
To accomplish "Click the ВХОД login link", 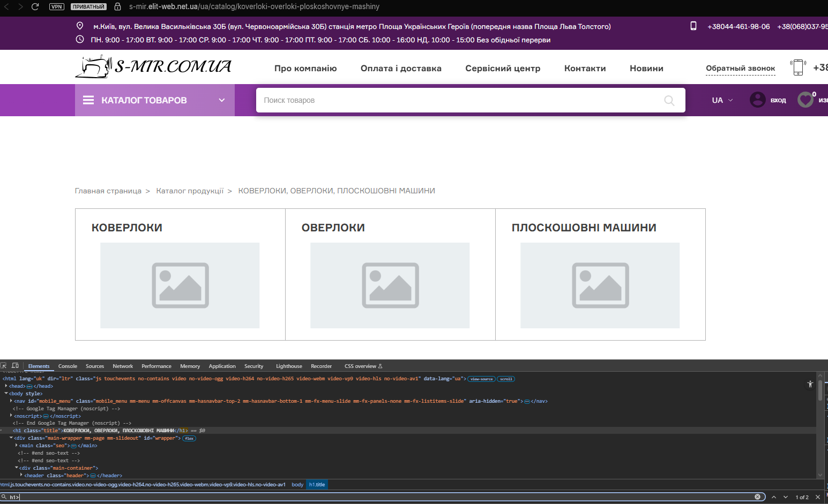I will [x=778, y=100].
